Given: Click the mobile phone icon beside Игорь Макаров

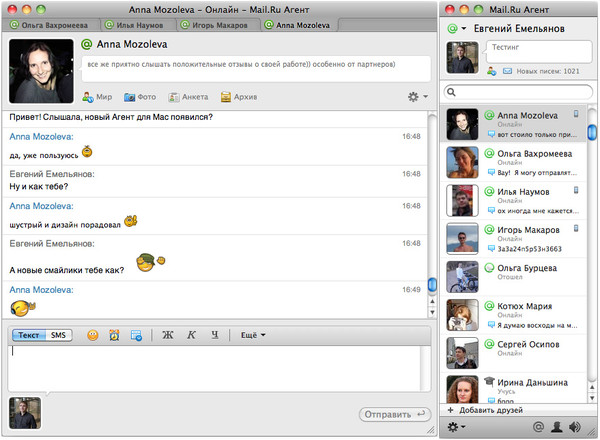Looking at the screenshot, I should click(576, 228).
